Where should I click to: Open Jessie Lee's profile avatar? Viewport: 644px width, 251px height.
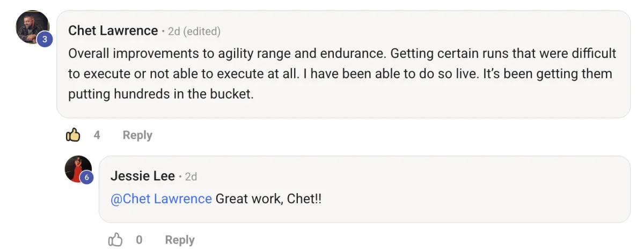pyautogui.click(x=77, y=168)
